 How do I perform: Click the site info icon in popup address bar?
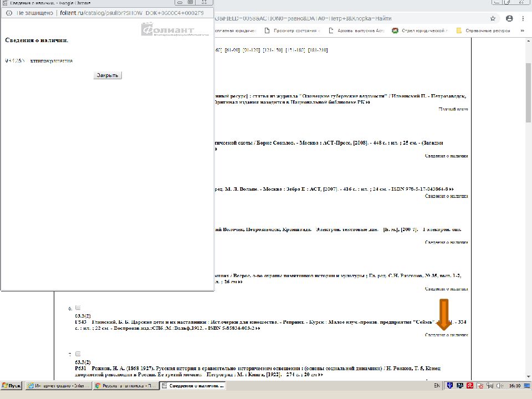pos(8,12)
